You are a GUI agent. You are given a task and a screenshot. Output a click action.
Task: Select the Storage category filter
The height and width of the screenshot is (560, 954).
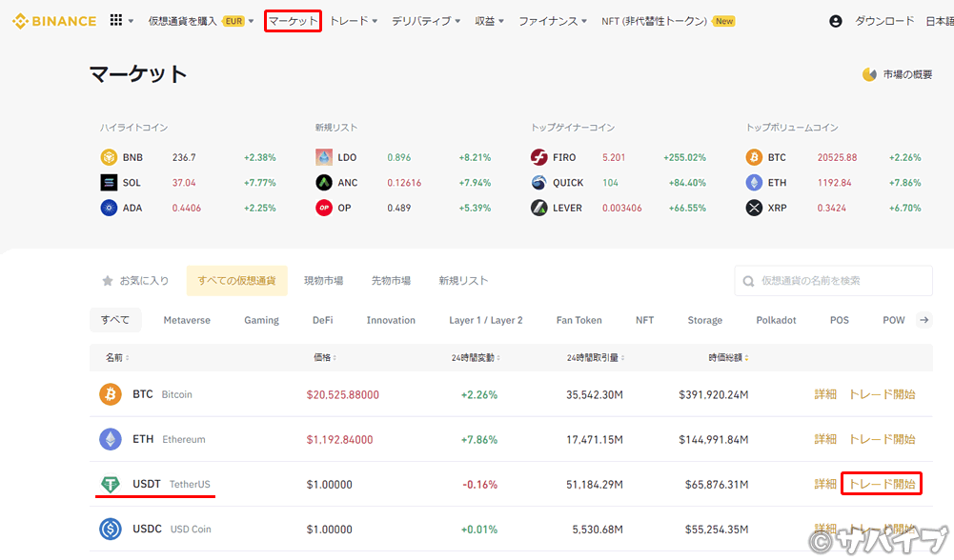click(x=704, y=320)
